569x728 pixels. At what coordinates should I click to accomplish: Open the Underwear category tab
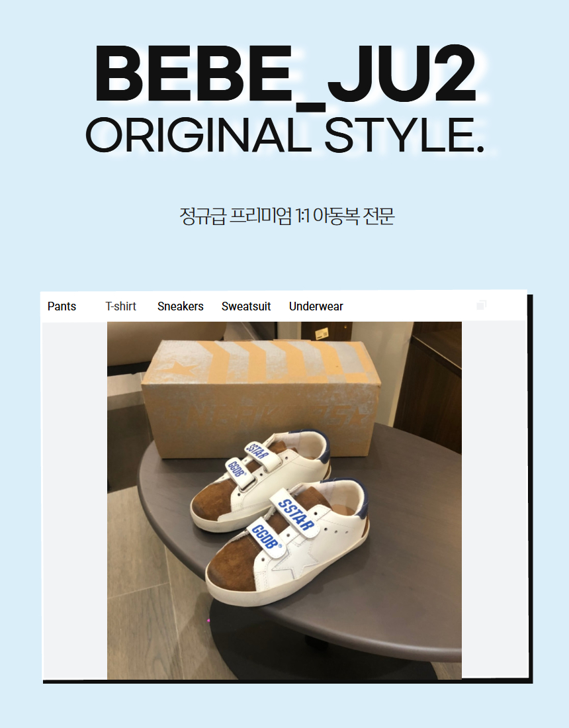coord(316,306)
